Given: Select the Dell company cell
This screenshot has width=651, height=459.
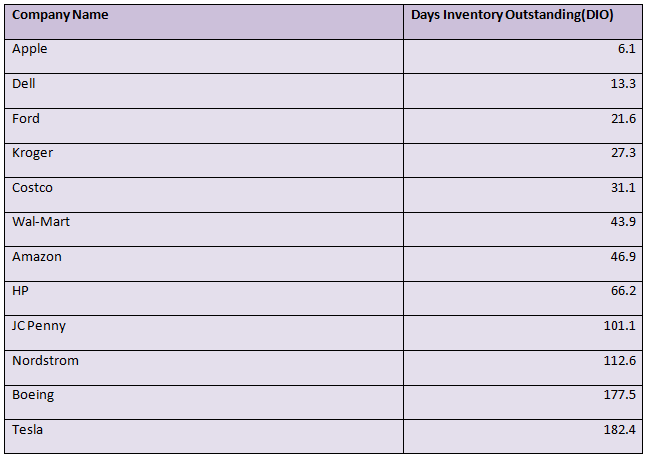Looking at the screenshot, I should 204,91.
